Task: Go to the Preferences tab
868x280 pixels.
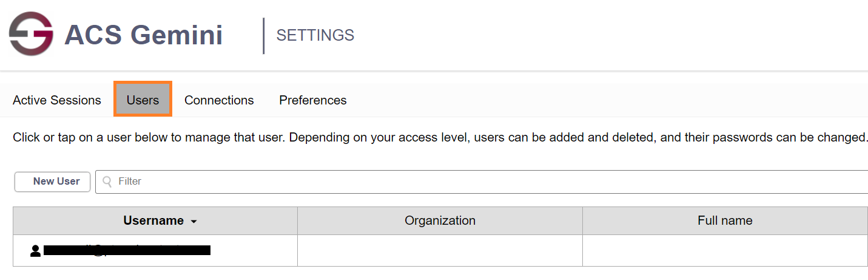Action: 313,100
